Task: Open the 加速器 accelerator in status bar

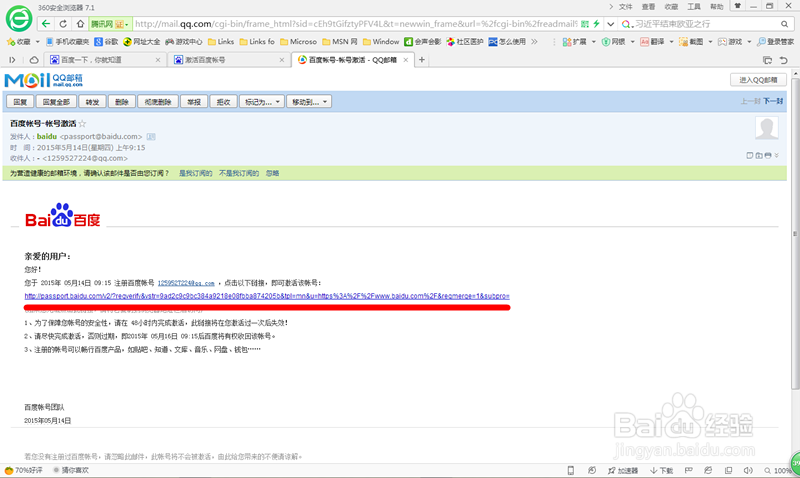Action: pos(623,470)
